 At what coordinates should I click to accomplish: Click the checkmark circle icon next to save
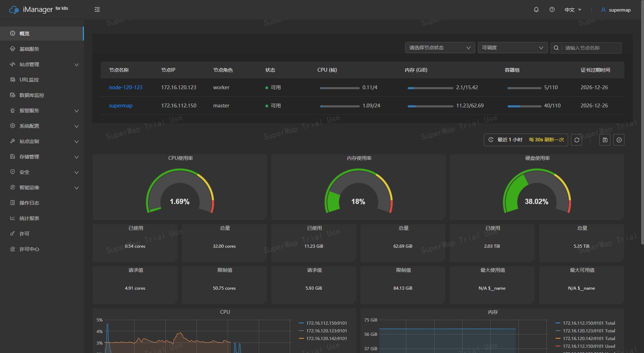pyautogui.click(x=619, y=140)
